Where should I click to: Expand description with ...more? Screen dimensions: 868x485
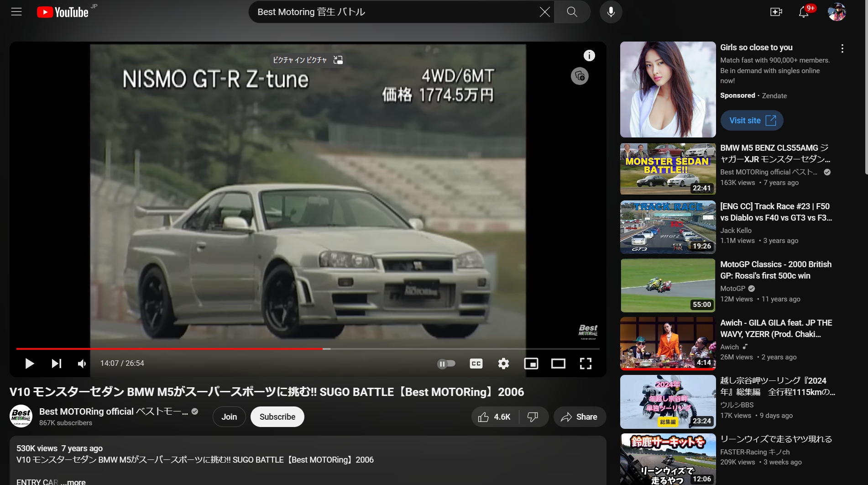(73, 482)
